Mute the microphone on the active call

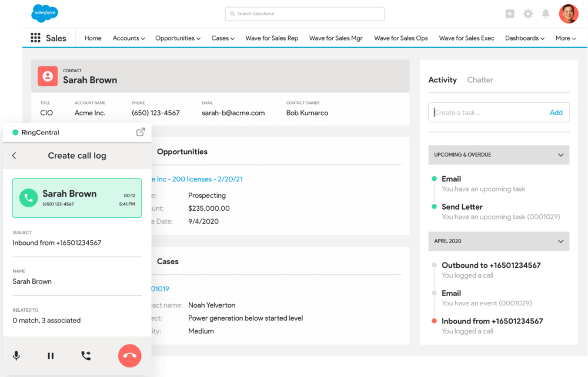click(x=16, y=355)
